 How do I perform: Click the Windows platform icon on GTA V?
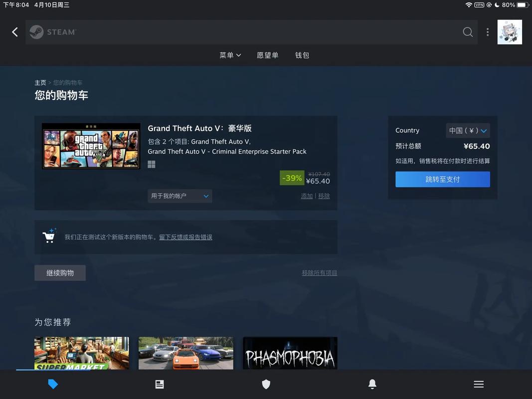[x=152, y=164]
